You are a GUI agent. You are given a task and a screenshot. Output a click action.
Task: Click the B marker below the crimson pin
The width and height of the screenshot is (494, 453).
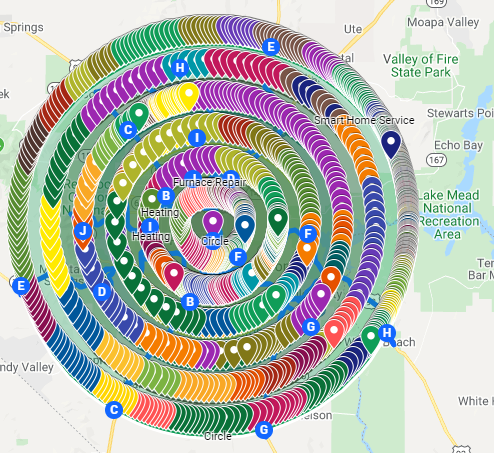click(190, 302)
